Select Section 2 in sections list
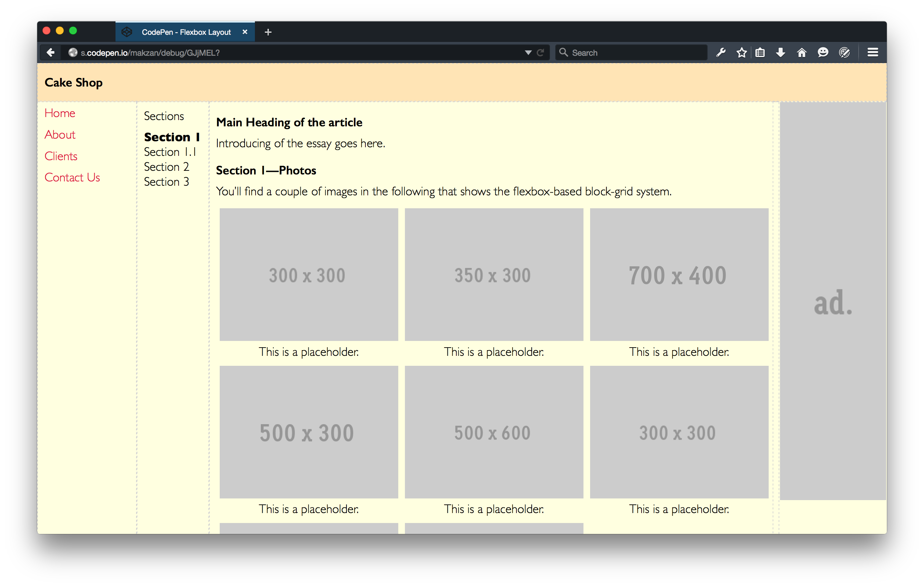 tap(167, 167)
